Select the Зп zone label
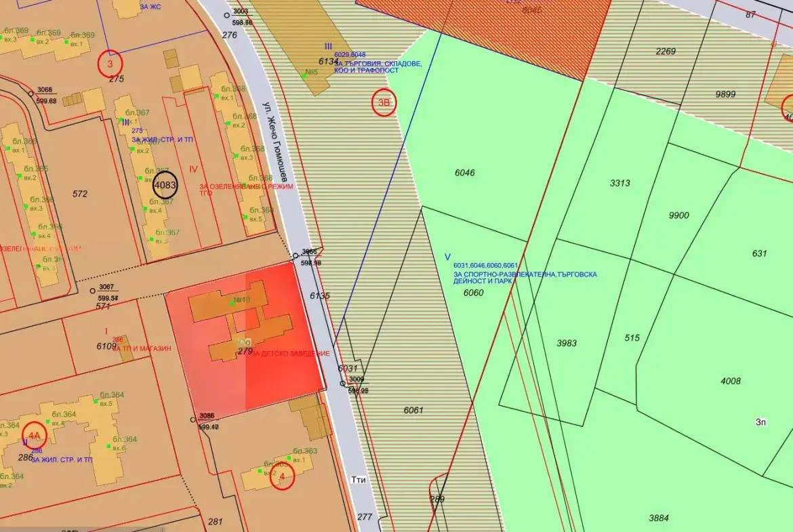 point(760,422)
